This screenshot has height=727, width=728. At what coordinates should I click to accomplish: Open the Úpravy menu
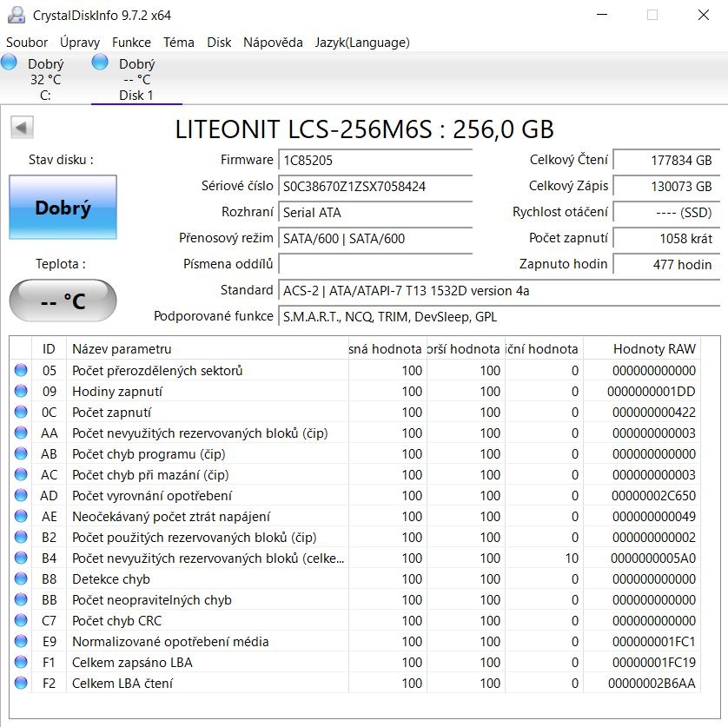[x=80, y=43]
